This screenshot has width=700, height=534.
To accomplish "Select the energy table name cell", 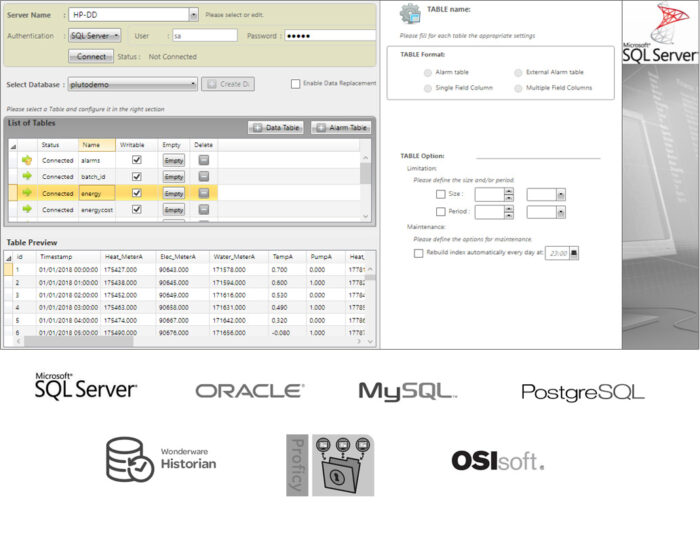I will [x=97, y=193].
